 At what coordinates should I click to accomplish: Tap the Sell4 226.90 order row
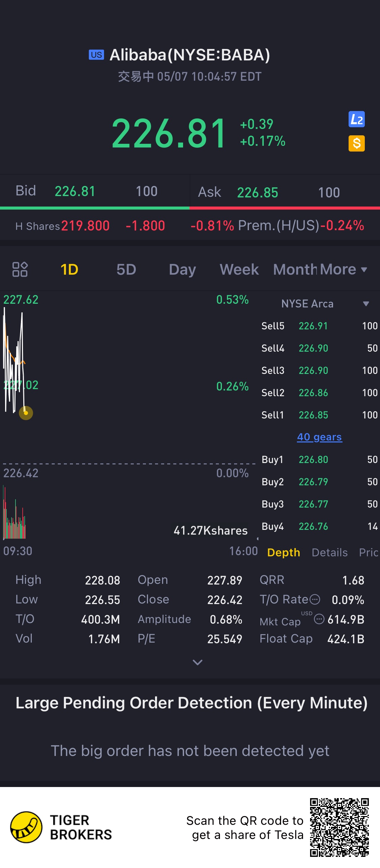pos(320,348)
